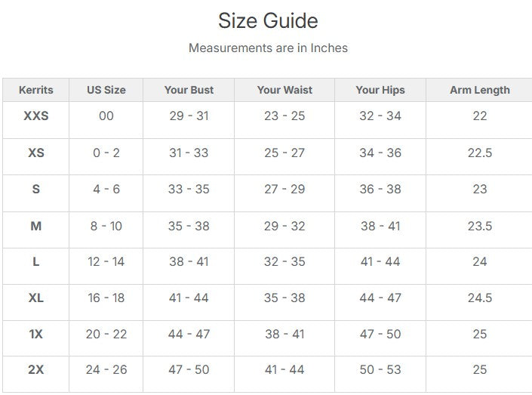Select the Arm Length column header
This screenshot has width=532, height=395.
(x=480, y=90)
